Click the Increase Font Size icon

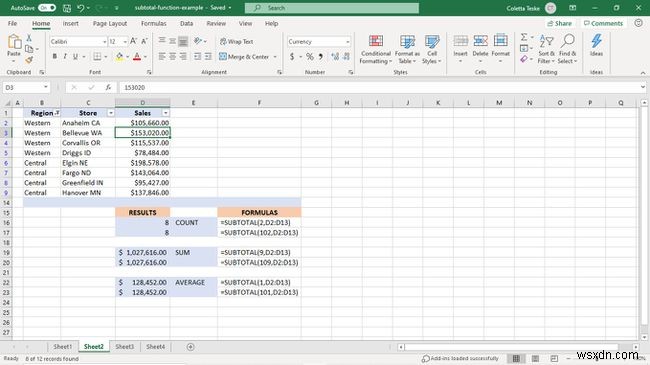click(x=133, y=41)
